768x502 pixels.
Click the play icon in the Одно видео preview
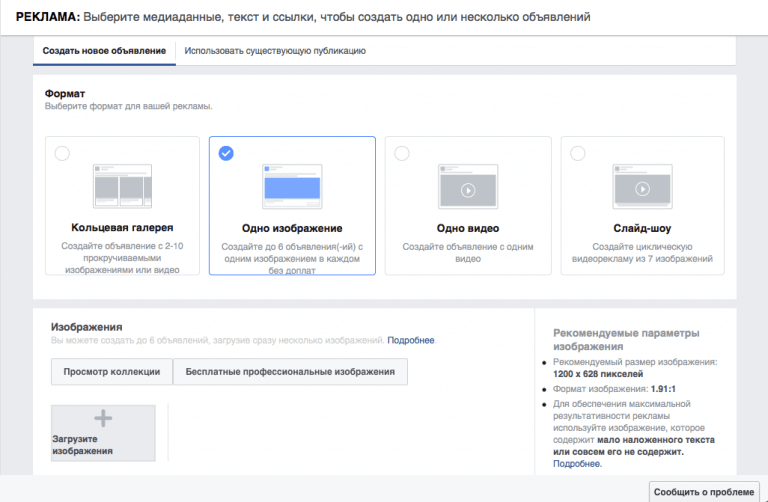pos(468,190)
